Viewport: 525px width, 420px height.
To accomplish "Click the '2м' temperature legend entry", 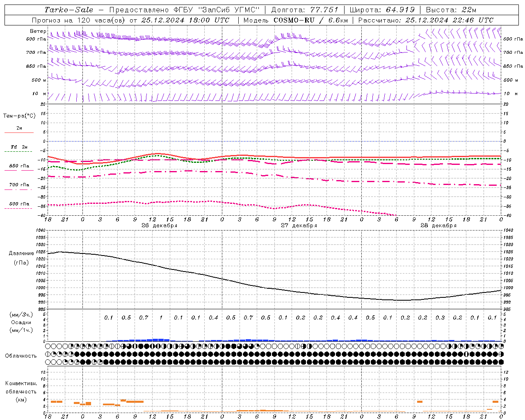I will click(19, 128).
